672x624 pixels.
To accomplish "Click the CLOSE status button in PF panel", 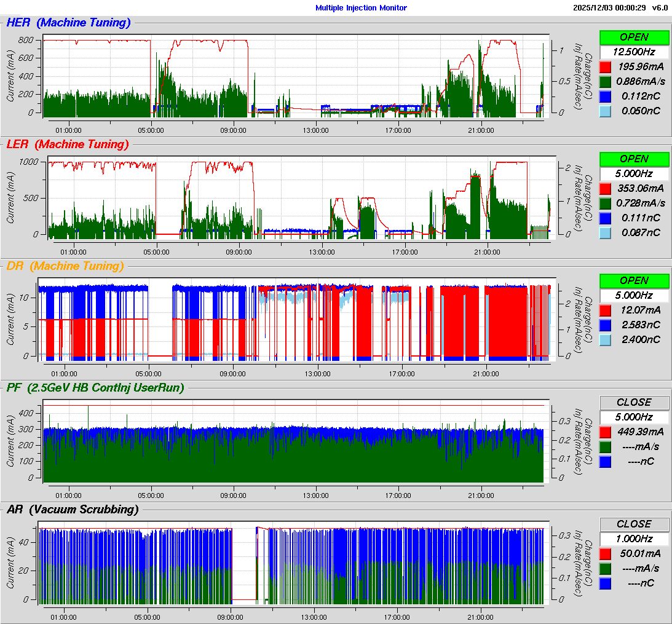I will pyautogui.click(x=634, y=402).
